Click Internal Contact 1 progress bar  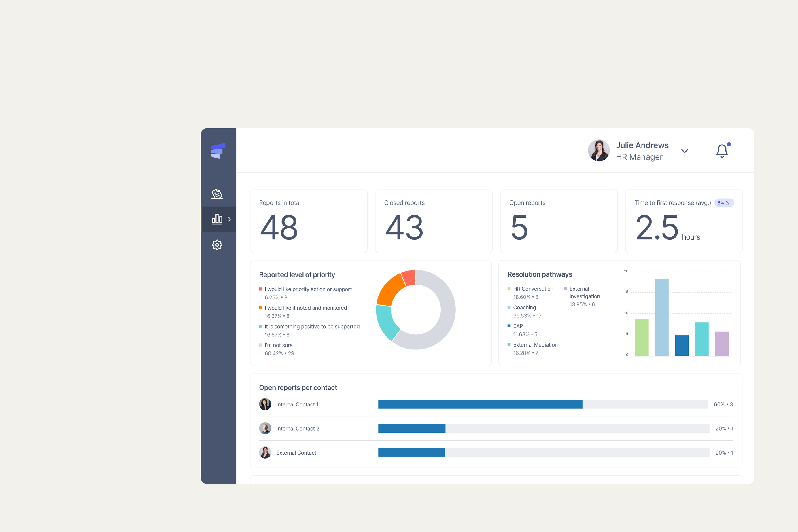tap(543, 404)
